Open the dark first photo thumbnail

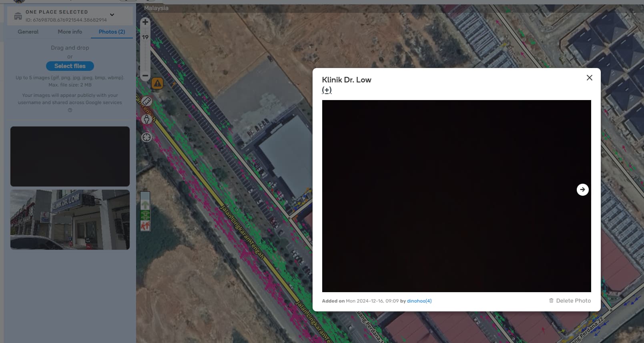(x=70, y=156)
